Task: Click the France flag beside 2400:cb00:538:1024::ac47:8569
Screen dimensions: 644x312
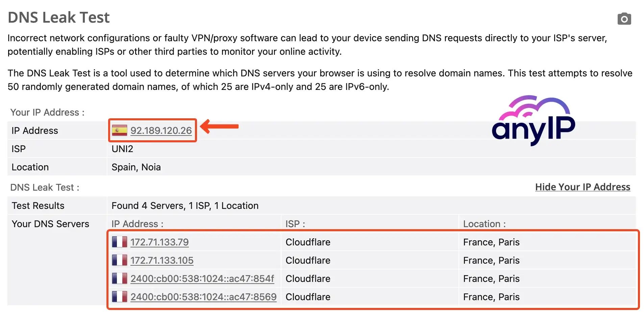Action: tap(120, 297)
